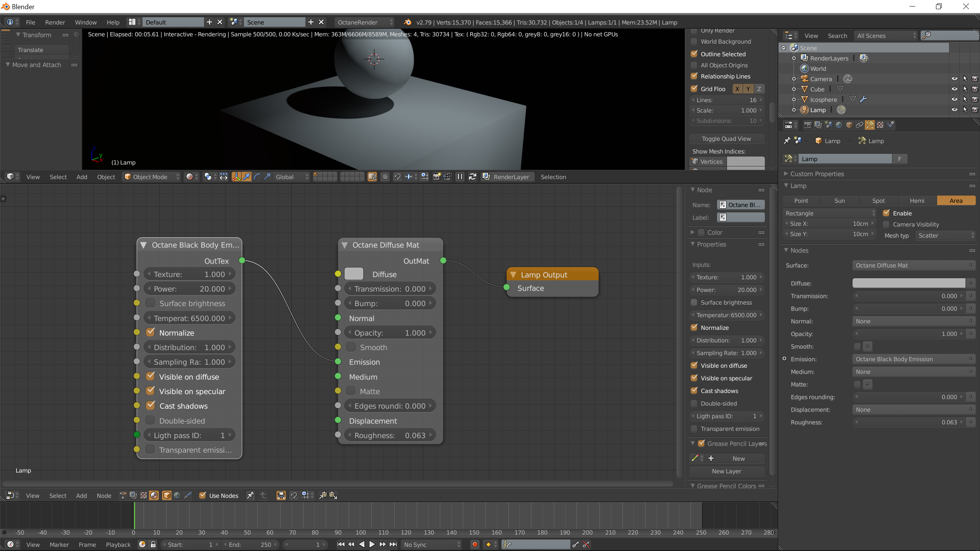Image resolution: width=980 pixels, height=551 pixels.
Task: Click Diffuse color swatch on Diffuse Mat node
Action: tap(354, 274)
